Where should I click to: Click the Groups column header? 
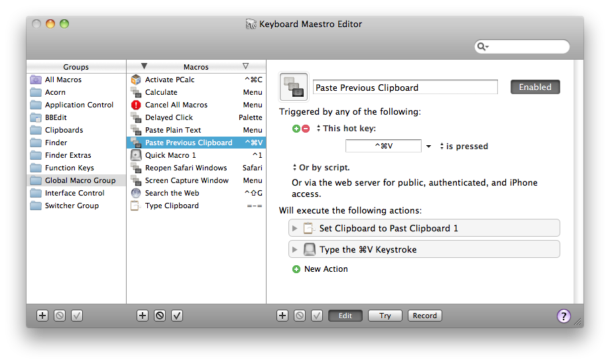pos(76,67)
